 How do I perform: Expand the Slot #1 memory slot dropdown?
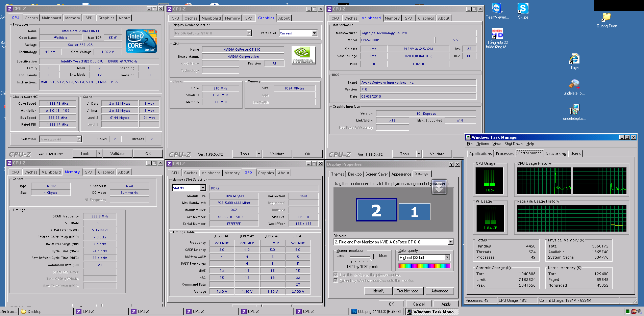point(203,188)
